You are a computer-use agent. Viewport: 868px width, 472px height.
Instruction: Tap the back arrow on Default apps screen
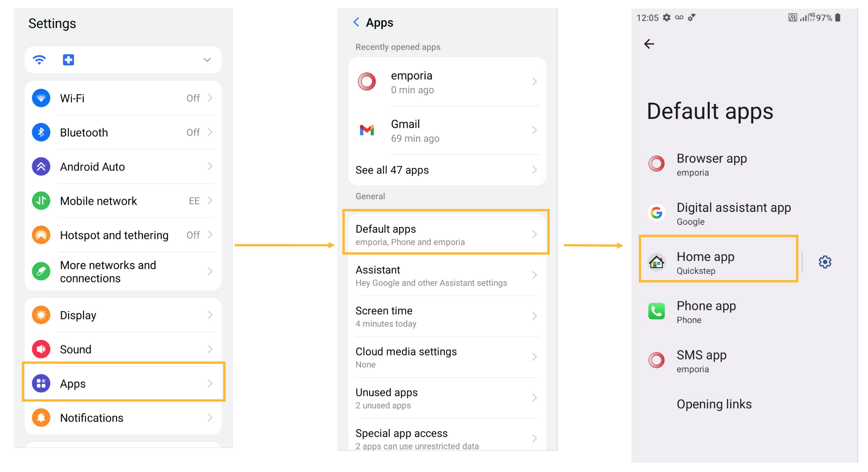click(x=649, y=43)
